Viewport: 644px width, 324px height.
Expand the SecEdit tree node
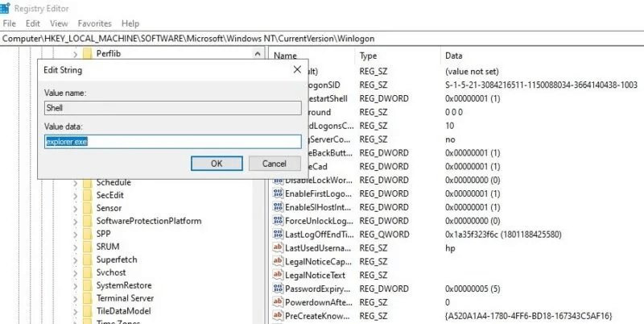[x=75, y=196]
